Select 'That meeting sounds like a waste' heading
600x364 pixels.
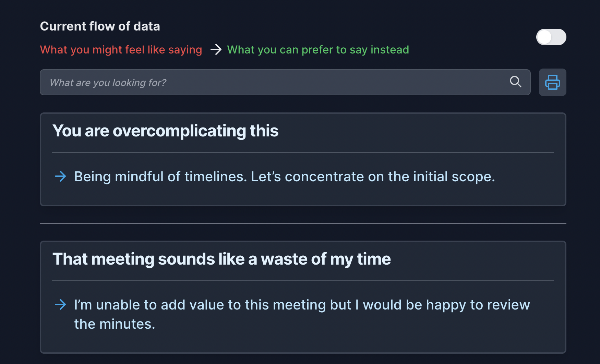pyautogui.click(x=221, y=259)
